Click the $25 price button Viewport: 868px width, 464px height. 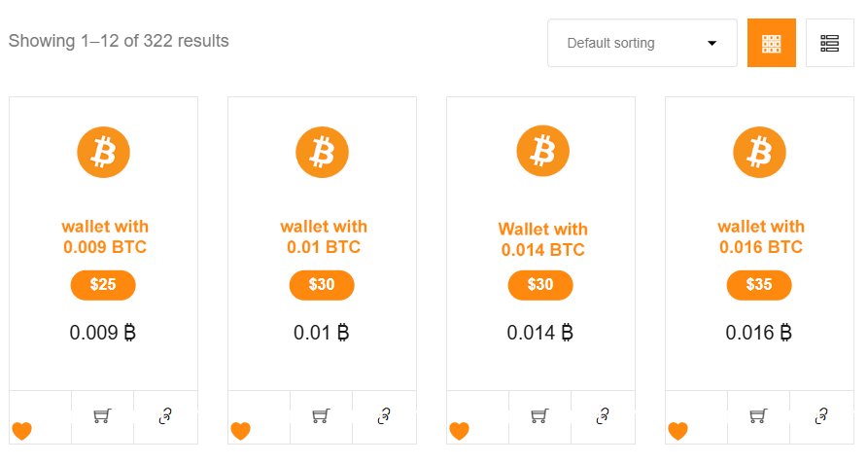point(103,285)
